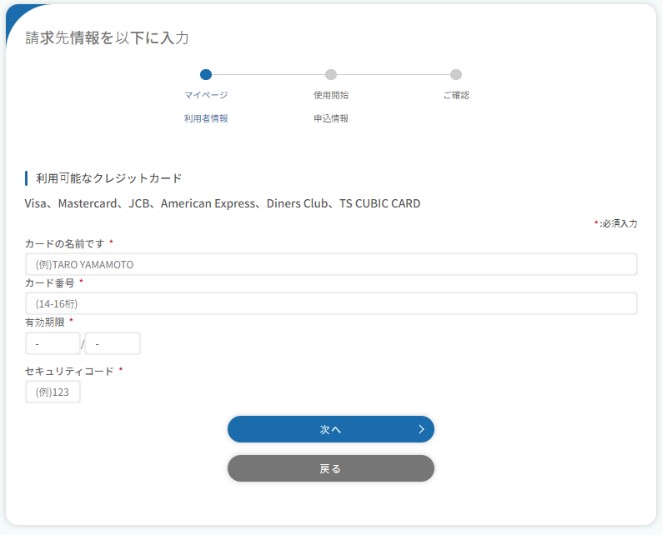Click the 申込情報 sub-step text
The height and width of the screenshot is (535, 662).
point(331,118)
